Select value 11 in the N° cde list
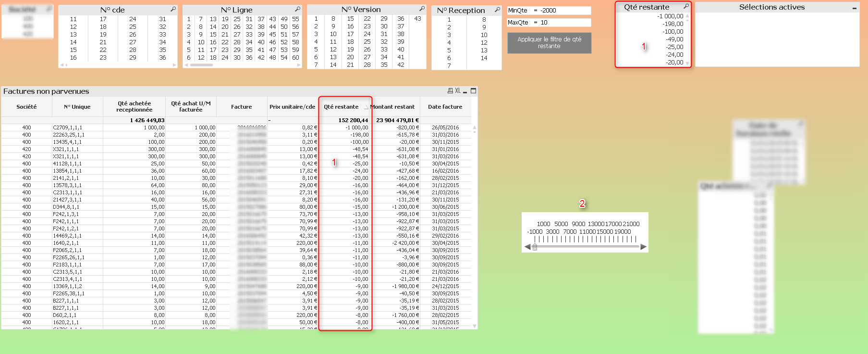868x354 pixels. 73,19
